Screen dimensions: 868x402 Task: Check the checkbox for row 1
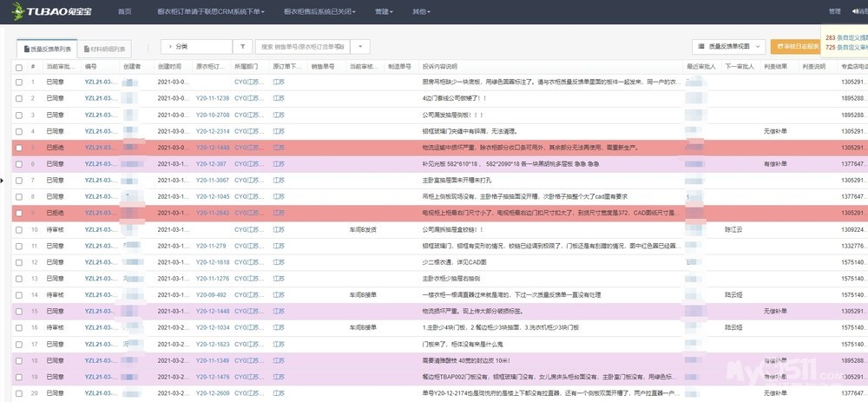pos(19,82)
